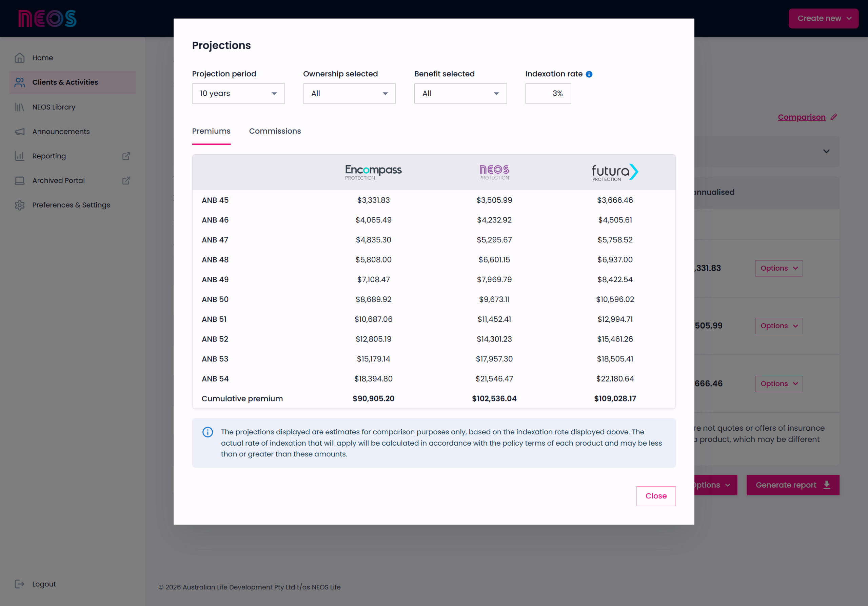Click the NEOS logo in header
This screenshot has height=606, width=868.
47,19
